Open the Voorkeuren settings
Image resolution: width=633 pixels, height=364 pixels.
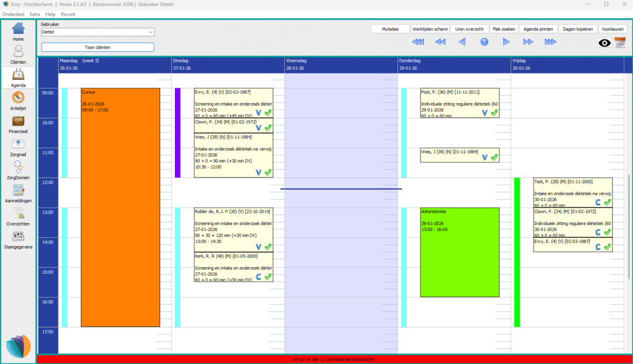pyautogui.click(x=613, y=28)
